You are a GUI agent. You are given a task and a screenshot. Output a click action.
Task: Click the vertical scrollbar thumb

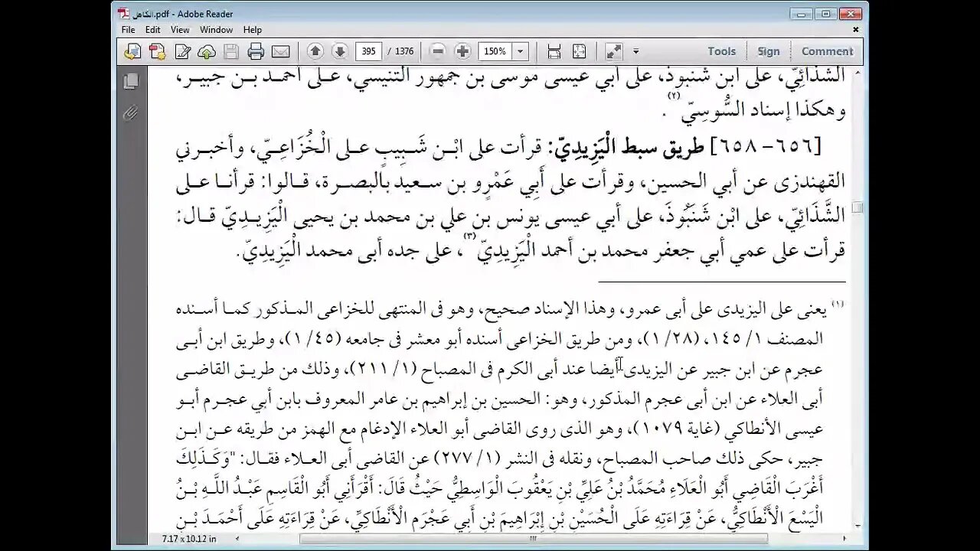point(857,207)
